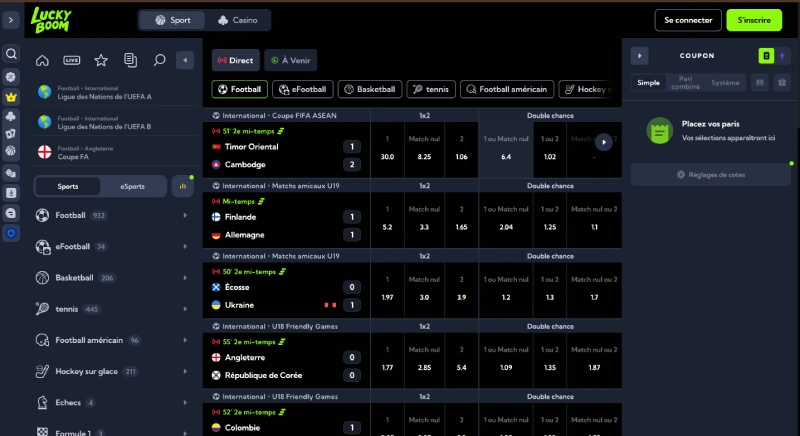The width and height of the screenshot is (800, 436).
Task: Select Hockey filter chip
Action: point(588,89)
